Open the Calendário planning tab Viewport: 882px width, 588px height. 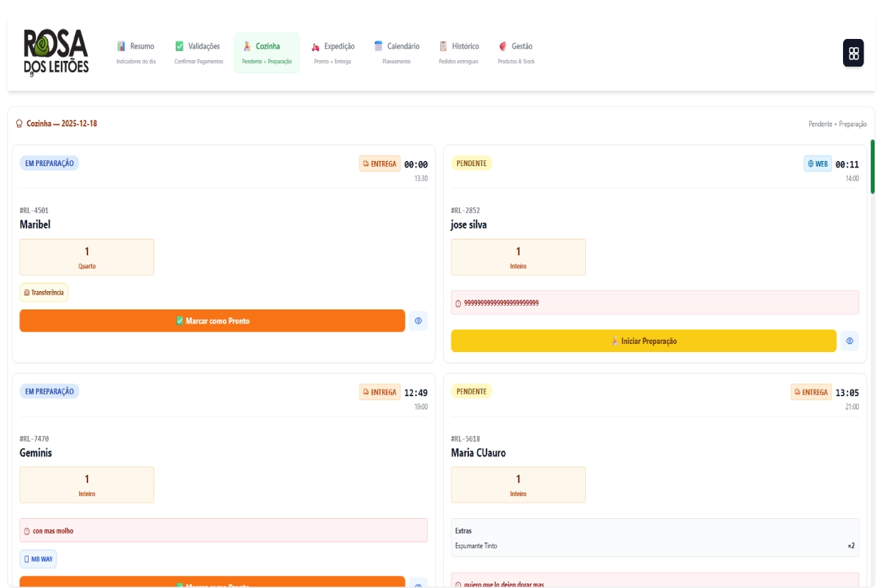click(x=396, y=53)
